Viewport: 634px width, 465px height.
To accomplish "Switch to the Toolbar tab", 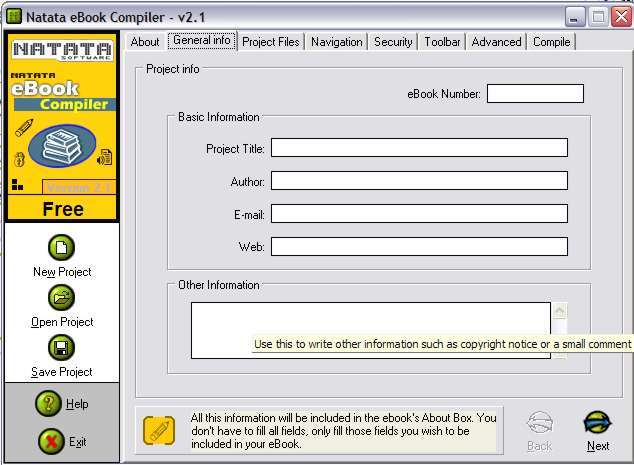I will coord(442,42).
